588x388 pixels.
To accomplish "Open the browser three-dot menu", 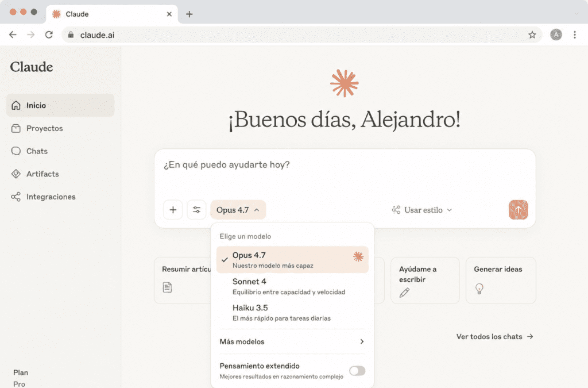I will click(x=574, y=35).
